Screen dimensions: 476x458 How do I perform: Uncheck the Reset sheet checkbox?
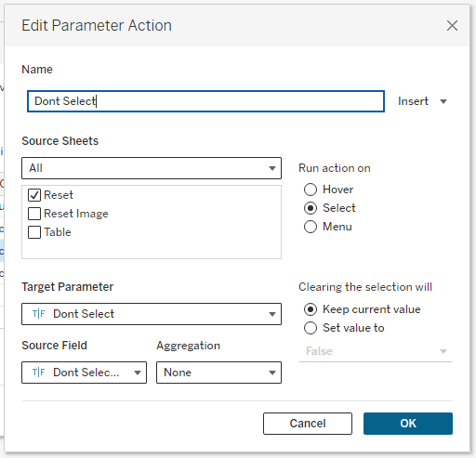[34, 195]
